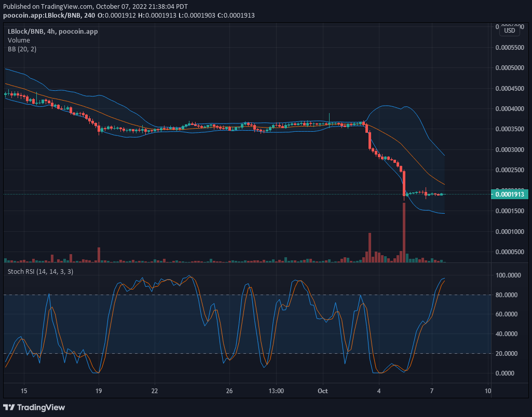Click the TradingView logo at bottom
The width and height of the screenshot is (532, 417).
pyautogui.click(x=34, y=407)
